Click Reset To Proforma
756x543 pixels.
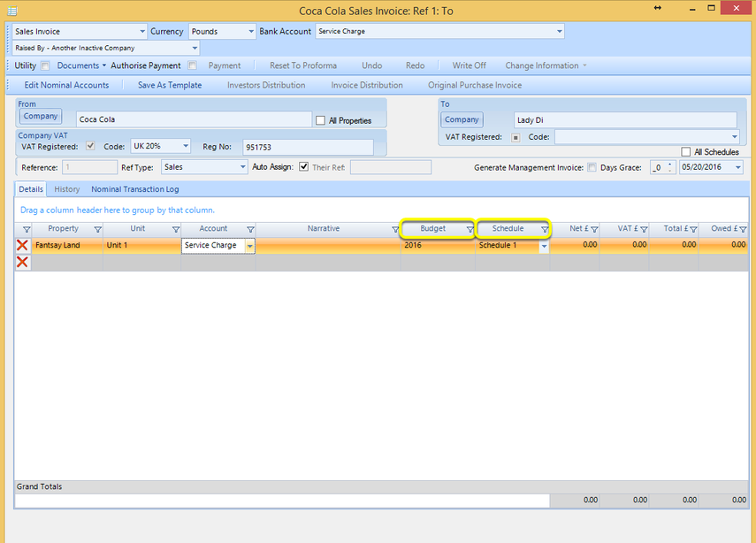303,65
